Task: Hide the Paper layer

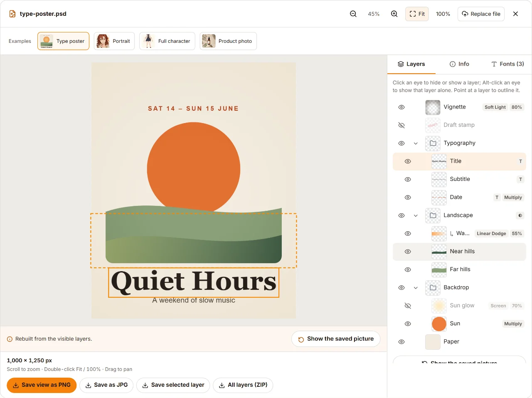Action: click(401, 342)
